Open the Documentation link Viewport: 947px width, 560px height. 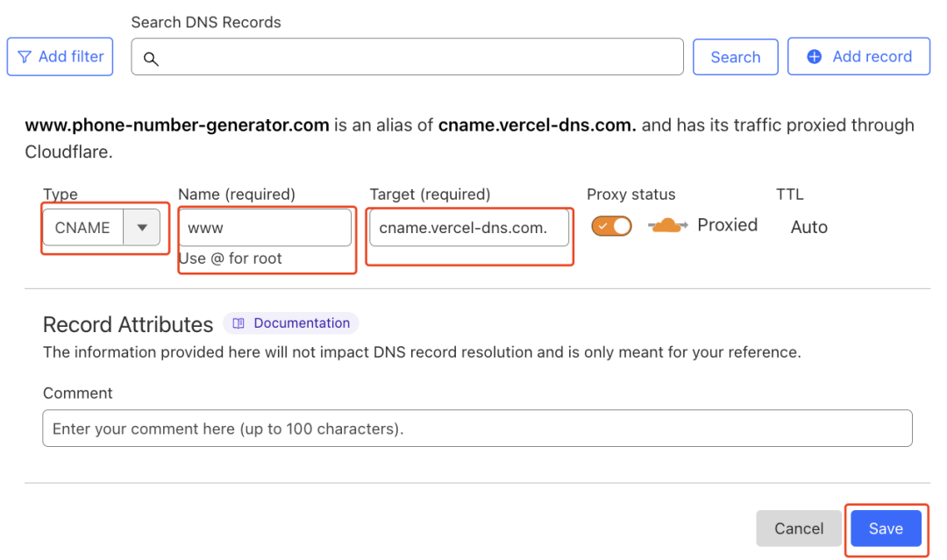(x=301, y=323)
